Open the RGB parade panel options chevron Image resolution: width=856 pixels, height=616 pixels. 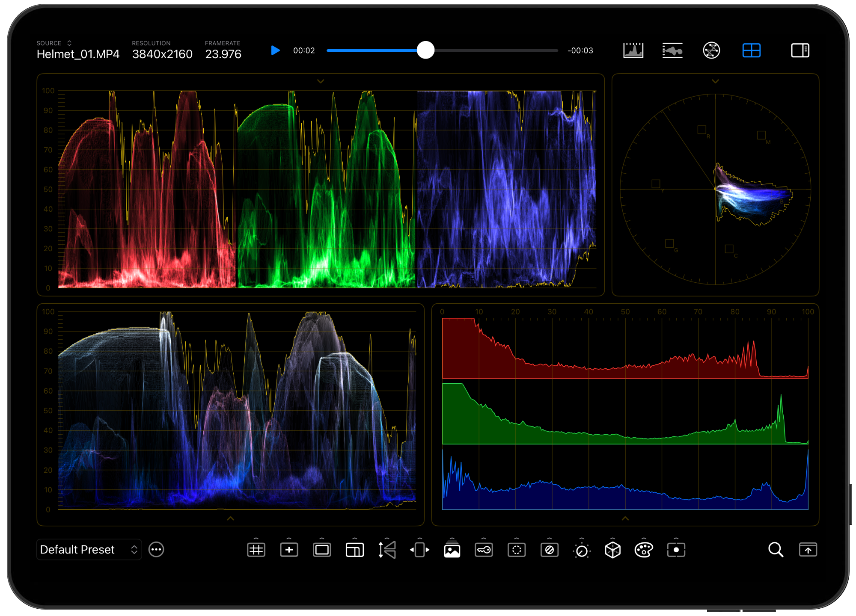(321, 81)
